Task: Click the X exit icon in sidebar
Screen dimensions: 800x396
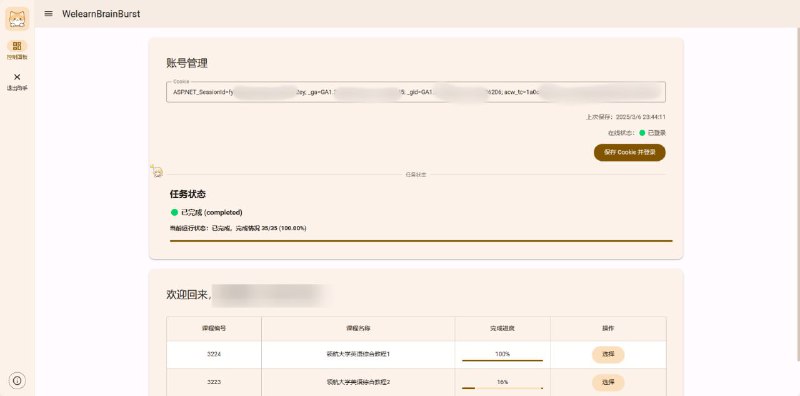Action: pos(17,77)
